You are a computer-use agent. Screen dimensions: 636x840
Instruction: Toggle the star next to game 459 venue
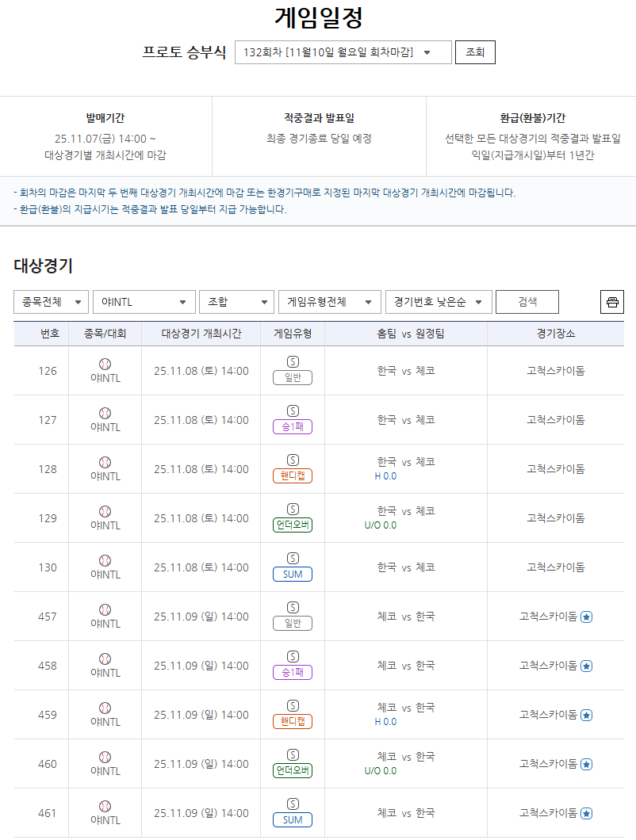(586, 714)
